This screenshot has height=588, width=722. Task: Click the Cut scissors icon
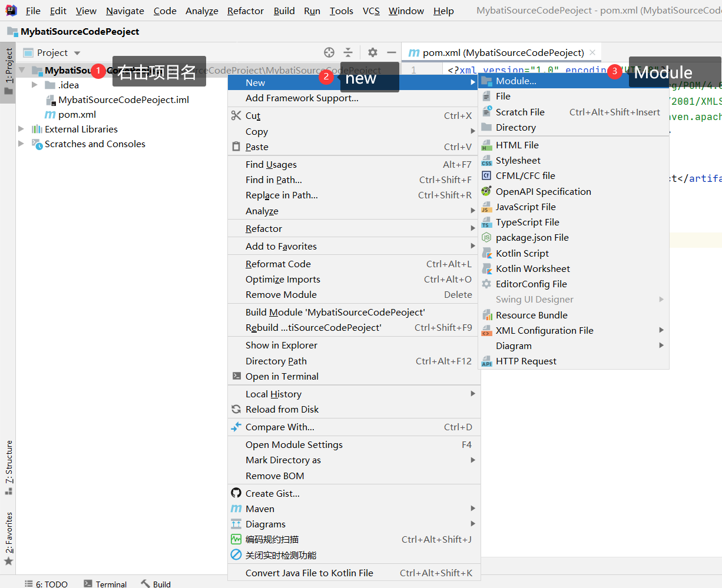236,116
